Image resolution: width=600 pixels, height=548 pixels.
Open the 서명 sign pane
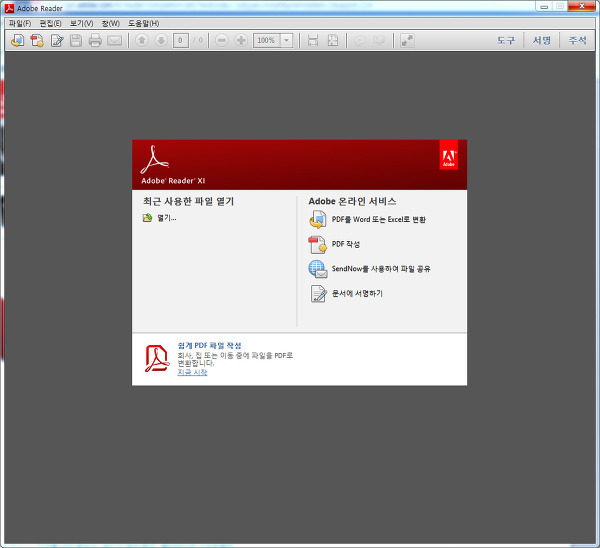pos(542,40)
